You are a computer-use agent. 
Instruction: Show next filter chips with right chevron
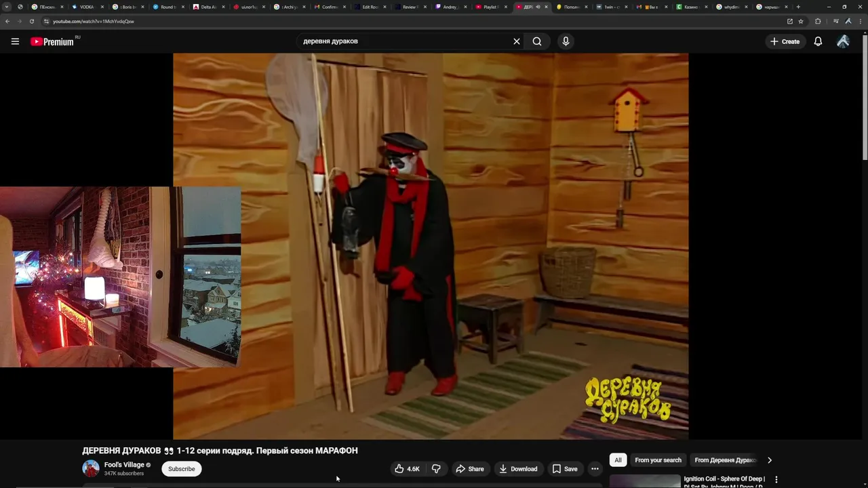769,460
